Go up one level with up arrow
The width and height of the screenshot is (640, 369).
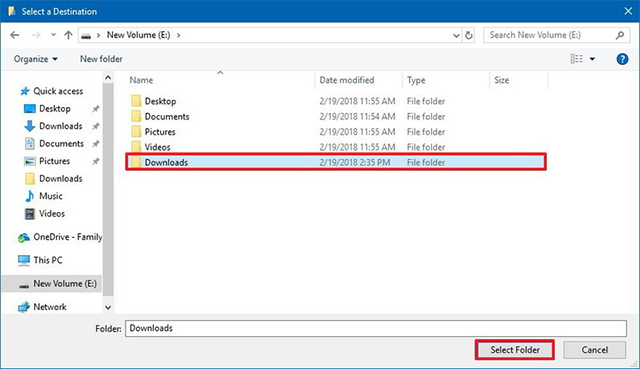click(x=68, y=35)
